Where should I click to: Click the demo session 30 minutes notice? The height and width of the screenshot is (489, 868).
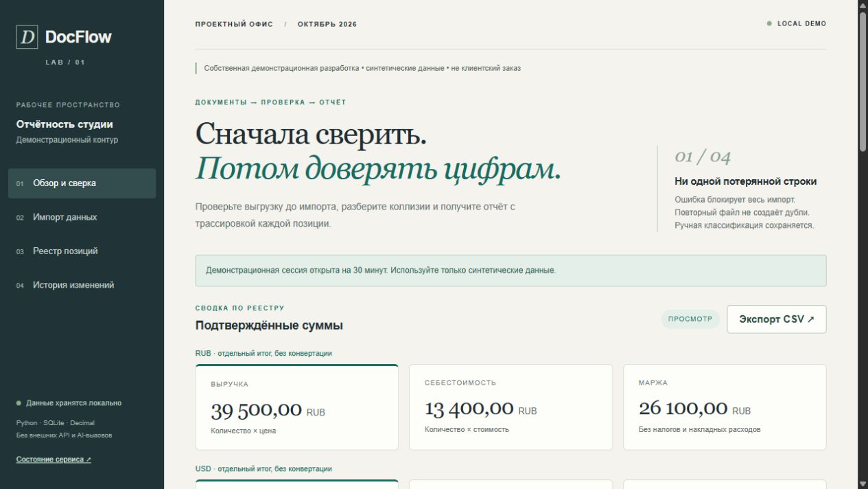pos(511,271)
